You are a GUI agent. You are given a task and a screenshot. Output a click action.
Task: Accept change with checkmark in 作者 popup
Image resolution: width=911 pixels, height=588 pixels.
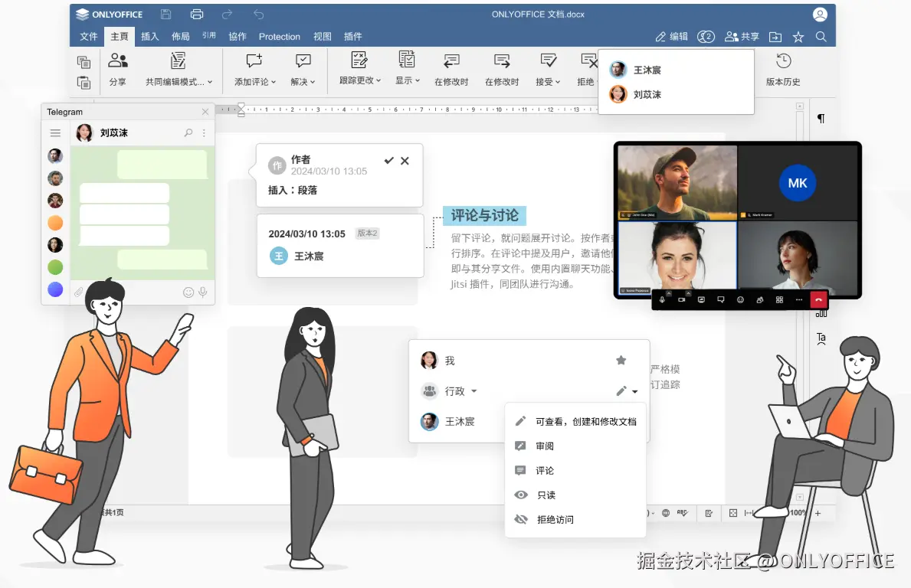388,160
